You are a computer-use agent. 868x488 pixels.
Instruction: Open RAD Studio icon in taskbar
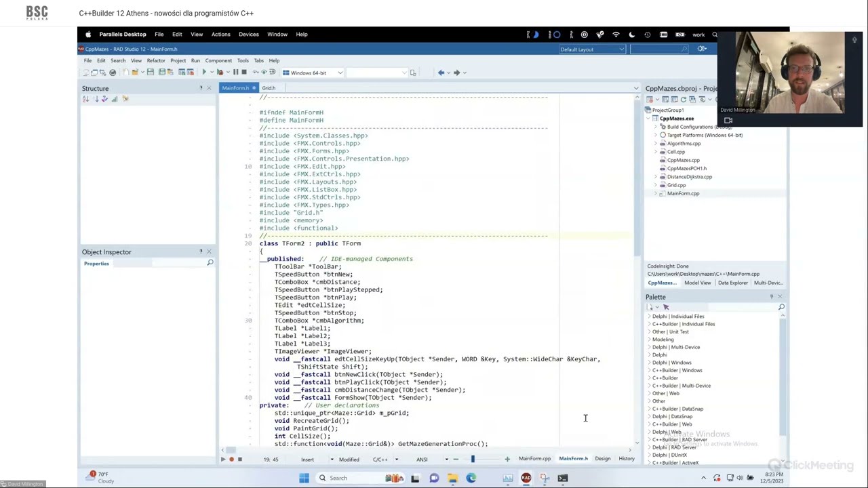[x=526, y=478]
